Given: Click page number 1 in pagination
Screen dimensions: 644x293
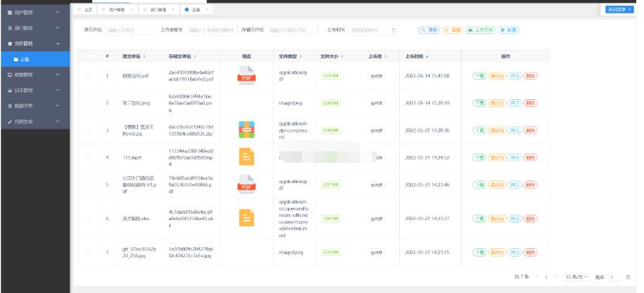Looking at the screenshot, I should [546, 277].
